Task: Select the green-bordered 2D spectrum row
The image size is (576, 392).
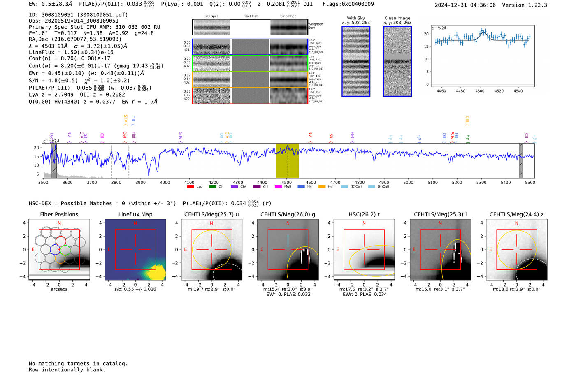Action: [250, 63]
